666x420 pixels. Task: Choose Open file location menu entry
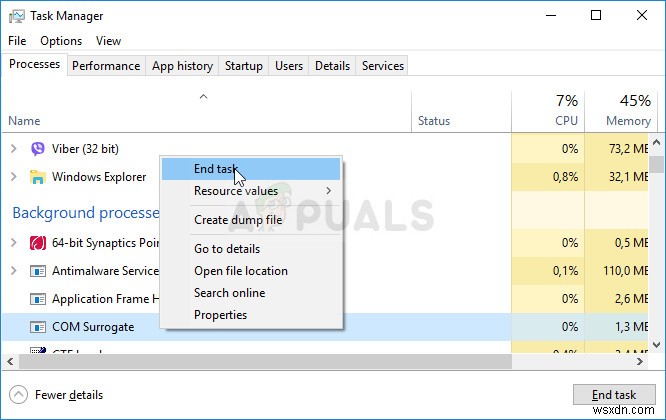(x=251, y=271)
